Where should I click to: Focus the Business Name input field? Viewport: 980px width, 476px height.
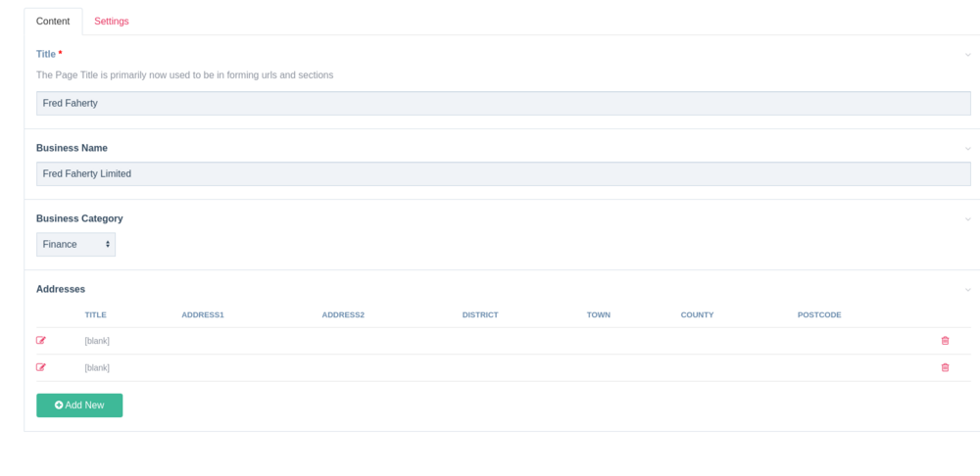coord(503,173)
